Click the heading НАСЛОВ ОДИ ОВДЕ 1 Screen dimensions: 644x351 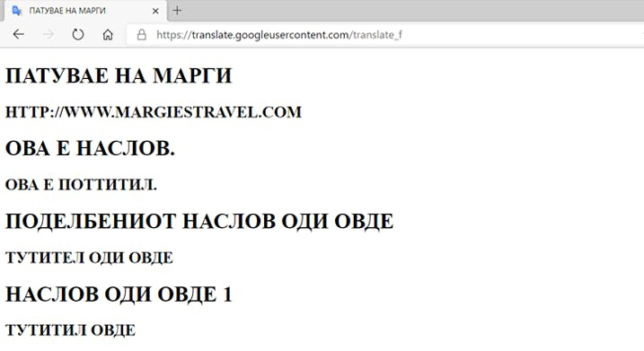(x=119, y=294)
